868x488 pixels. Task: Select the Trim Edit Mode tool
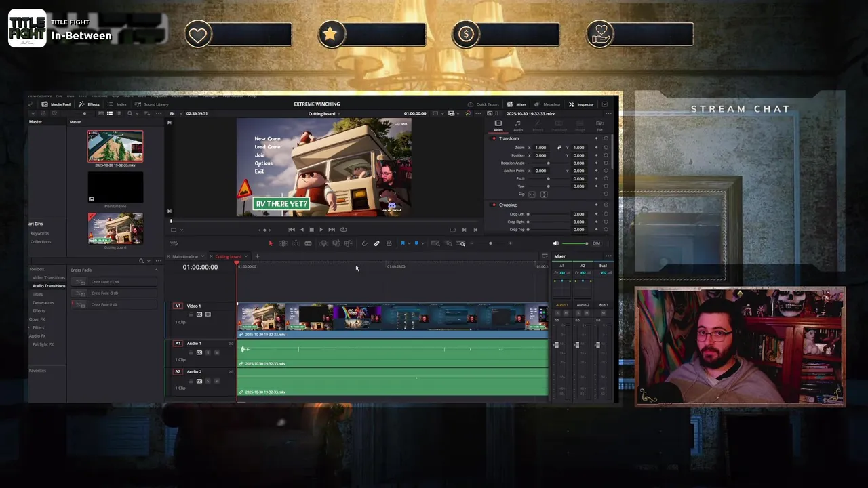(283, 243)
